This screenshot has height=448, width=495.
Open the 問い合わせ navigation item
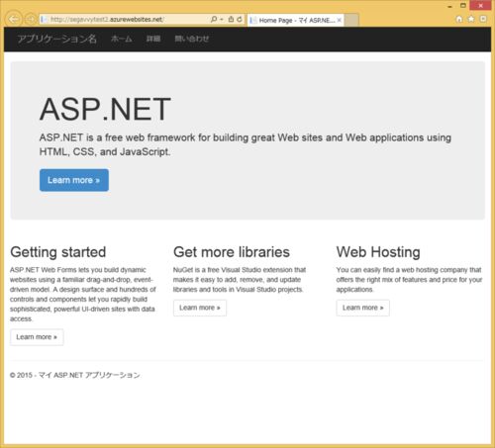192,39
